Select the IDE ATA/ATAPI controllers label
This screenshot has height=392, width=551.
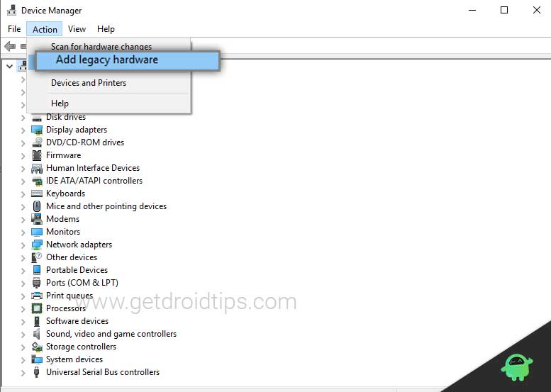pos(94,181)
